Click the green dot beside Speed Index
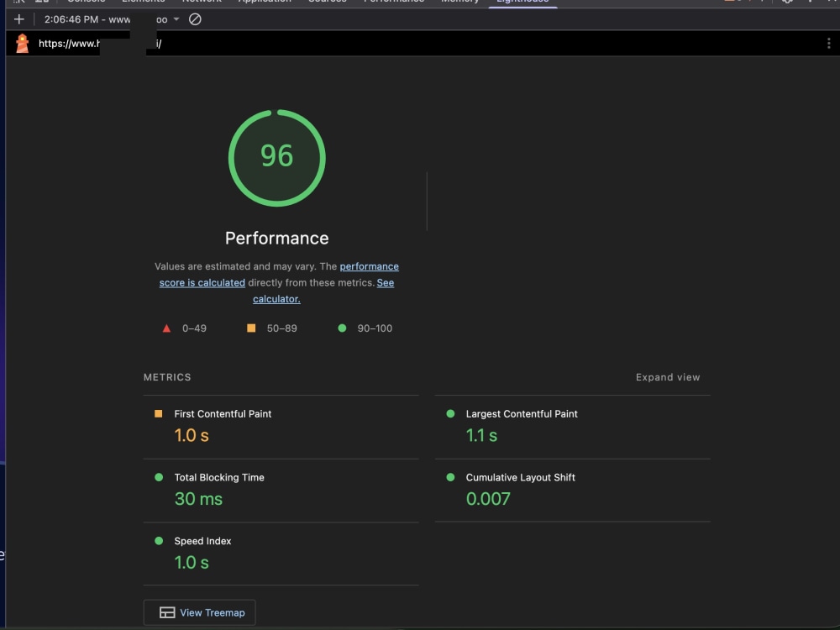Viewport: 840px width, 630px height. pos(159,541)
